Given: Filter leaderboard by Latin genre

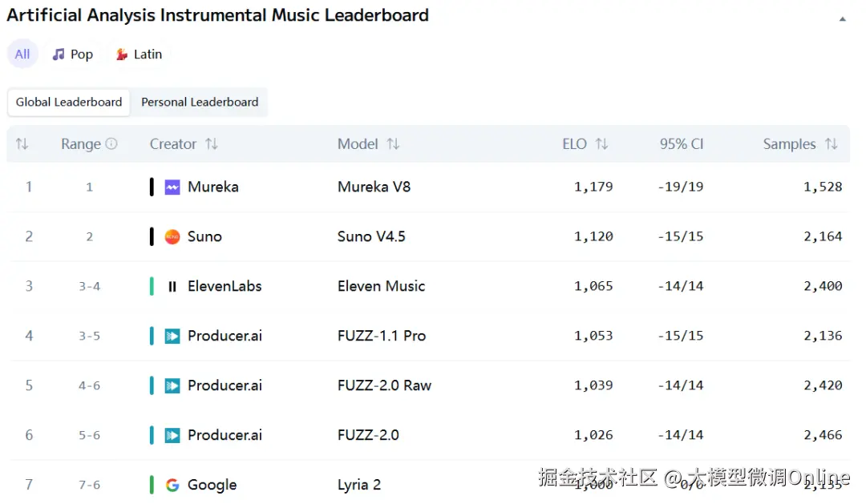Looking at the screenshot, I should tap(140, 54).
